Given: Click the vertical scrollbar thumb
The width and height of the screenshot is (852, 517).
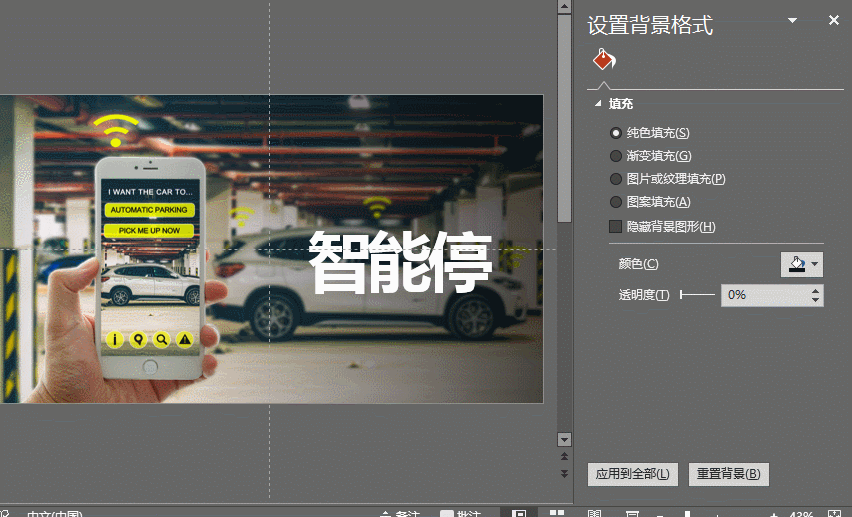Looking at the screenshot, I should [x=565, y=118].
